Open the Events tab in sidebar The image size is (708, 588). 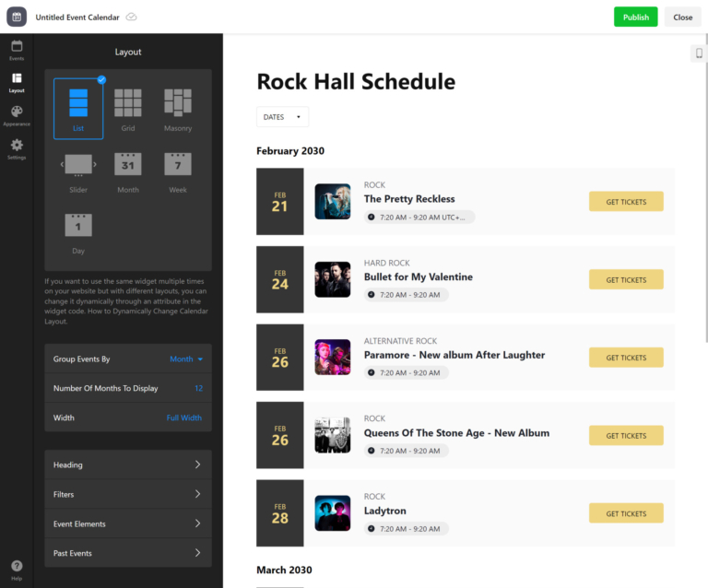[17, 50]
